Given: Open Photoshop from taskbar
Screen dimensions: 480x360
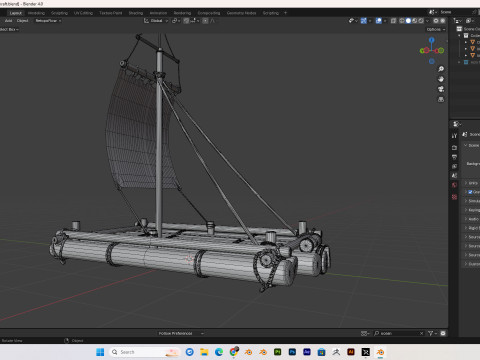Looking at the screenshot, I should tap(292, 352).
